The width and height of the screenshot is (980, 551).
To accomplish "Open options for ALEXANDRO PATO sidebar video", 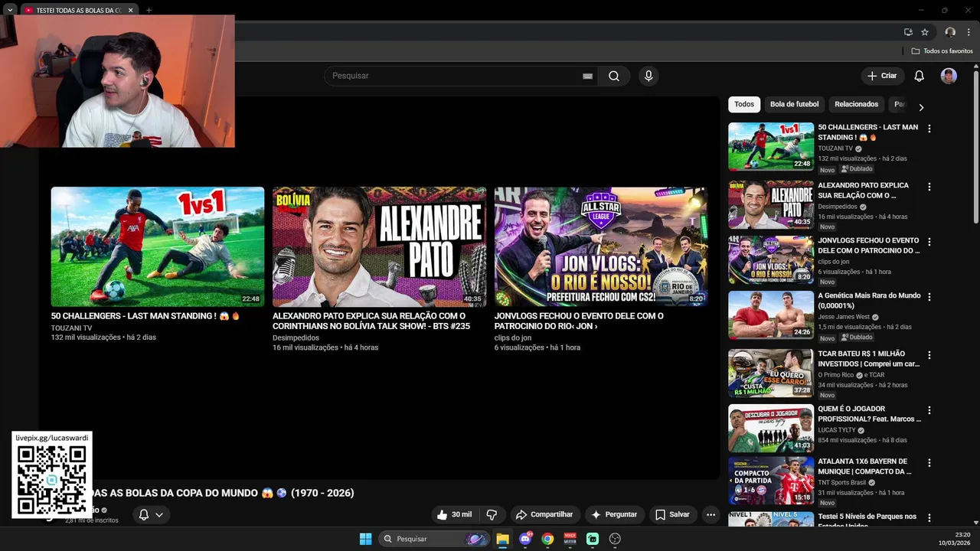I will (929, 187).
